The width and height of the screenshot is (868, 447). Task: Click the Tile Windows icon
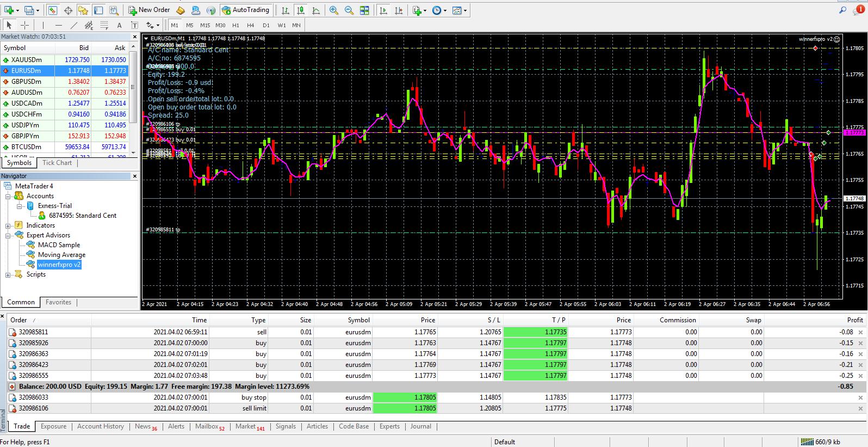364,10
